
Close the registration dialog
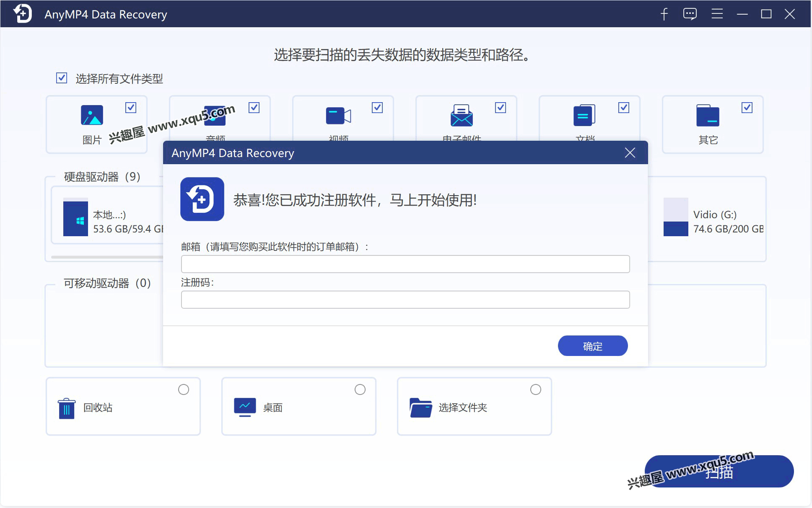630,153
